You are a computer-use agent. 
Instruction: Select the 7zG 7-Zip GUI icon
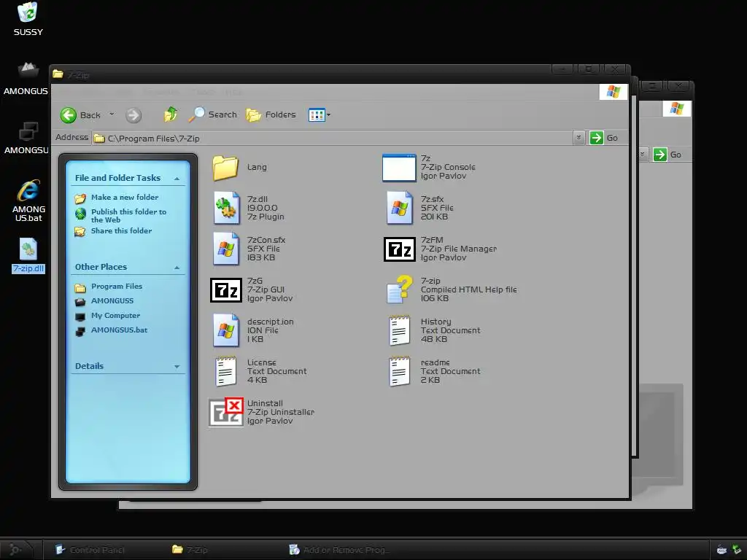(226, 290)
